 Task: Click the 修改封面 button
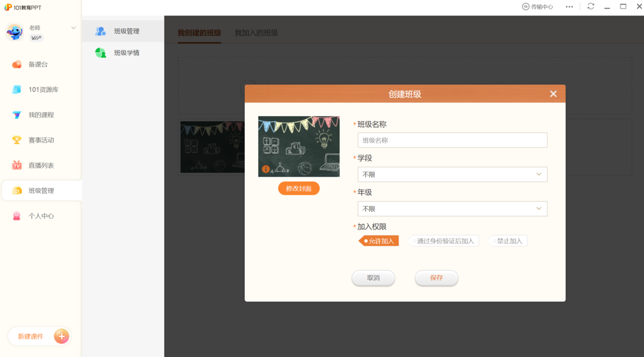click(x=299, y=188)
